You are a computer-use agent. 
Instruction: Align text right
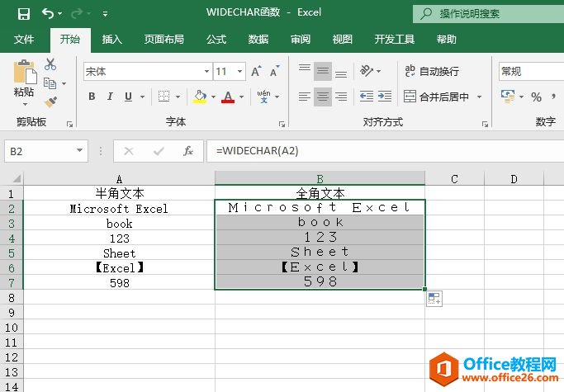(341, 97)
